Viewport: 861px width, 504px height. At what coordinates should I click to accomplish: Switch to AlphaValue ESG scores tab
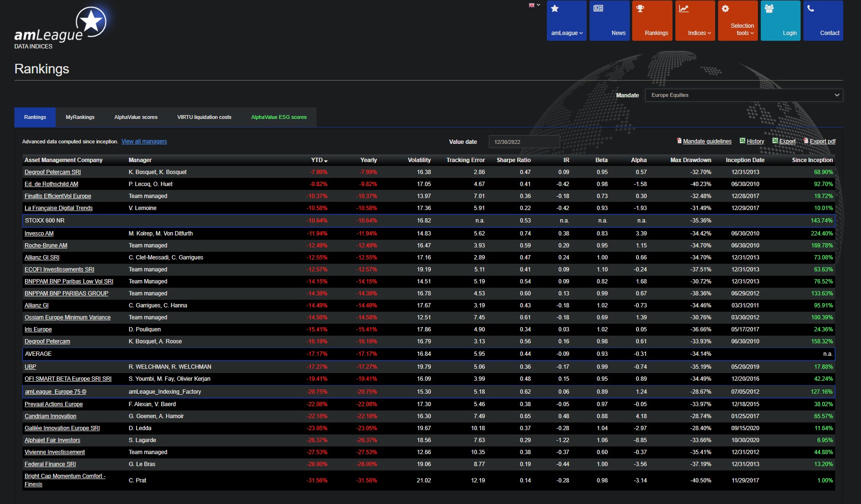[279, 117]
